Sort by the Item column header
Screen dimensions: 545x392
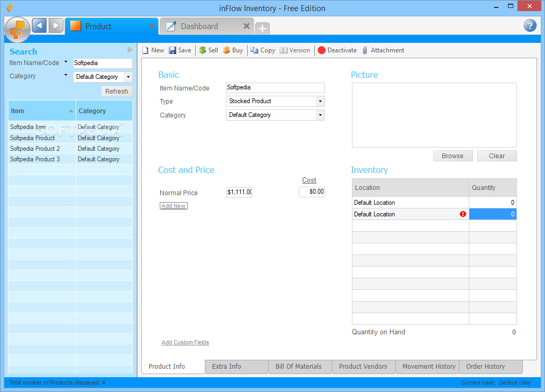(42, 111)
